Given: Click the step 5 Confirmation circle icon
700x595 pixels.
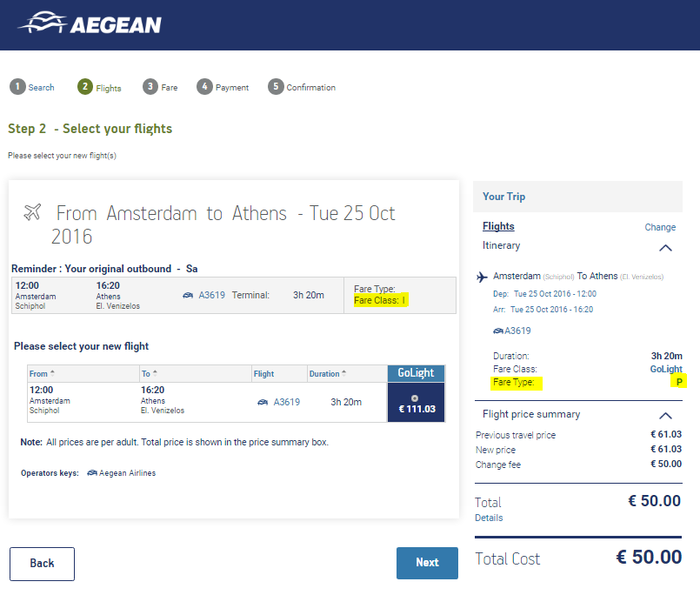Looking at the screenshot, I should [x=276, y=87].
